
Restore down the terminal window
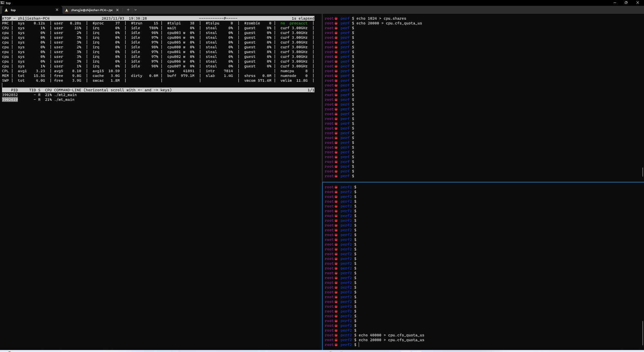click(626, 3)
